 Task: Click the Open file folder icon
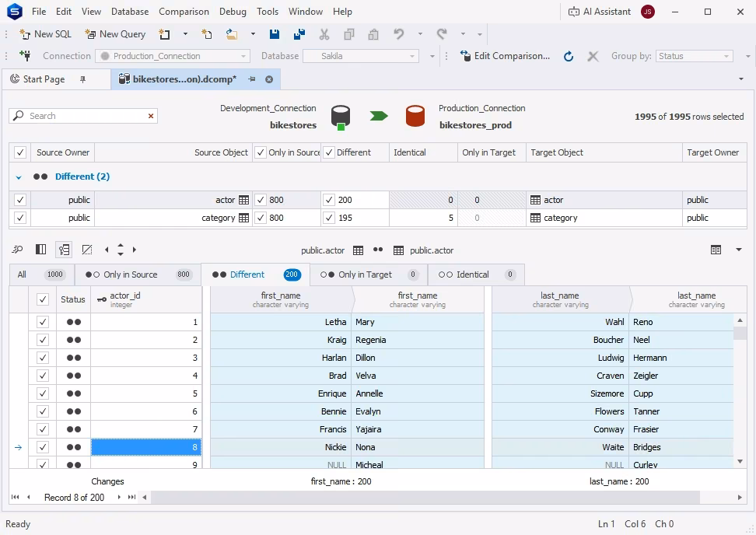[232, 34]
